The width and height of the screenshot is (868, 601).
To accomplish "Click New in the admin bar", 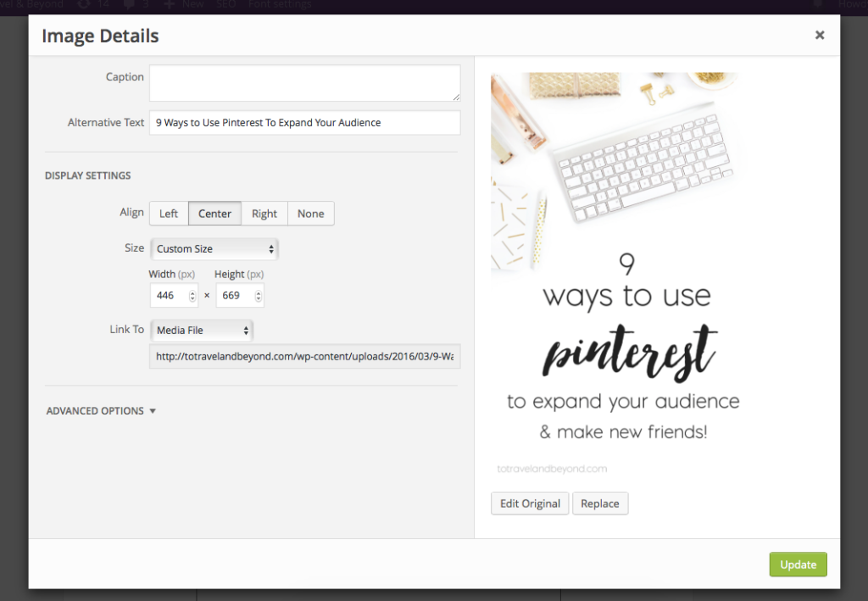I will 186,4.
